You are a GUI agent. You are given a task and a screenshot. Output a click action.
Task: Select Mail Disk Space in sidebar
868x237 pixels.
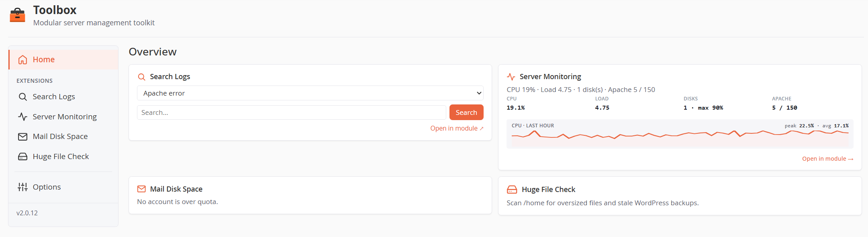[x=63, y=137]
